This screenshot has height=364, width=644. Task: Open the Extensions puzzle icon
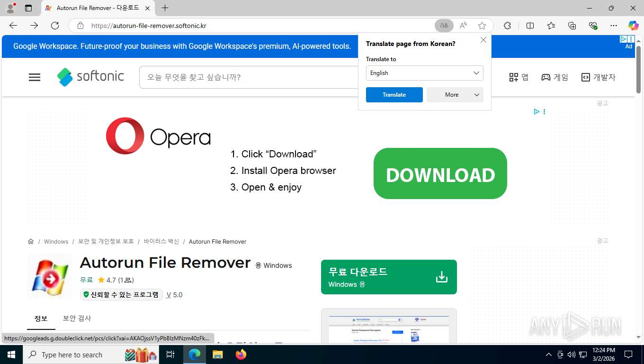(507, 26)
